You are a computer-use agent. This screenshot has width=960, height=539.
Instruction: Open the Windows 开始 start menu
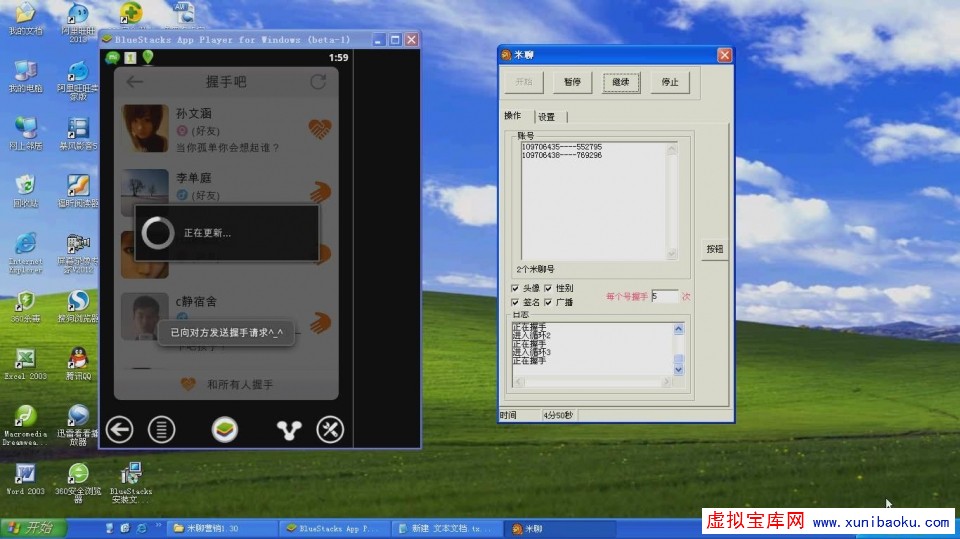(x=30, y=528)
